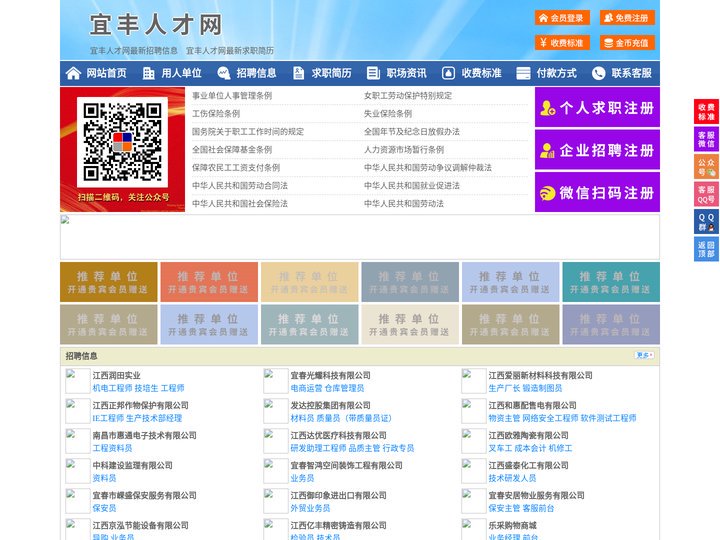Click the WeChat icon on 微信扫码注册
The height and width of the screenshot is (540, 720).
(x=547, y=193)
